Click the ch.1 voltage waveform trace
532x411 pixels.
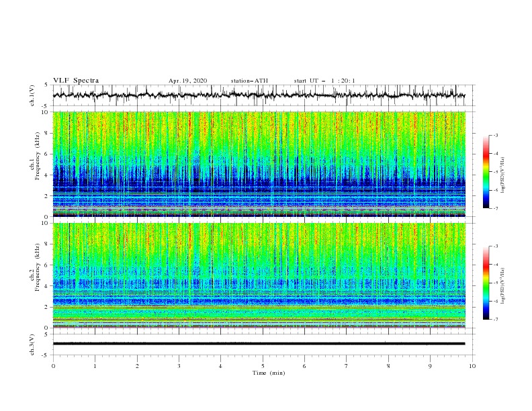coord(259,95)
